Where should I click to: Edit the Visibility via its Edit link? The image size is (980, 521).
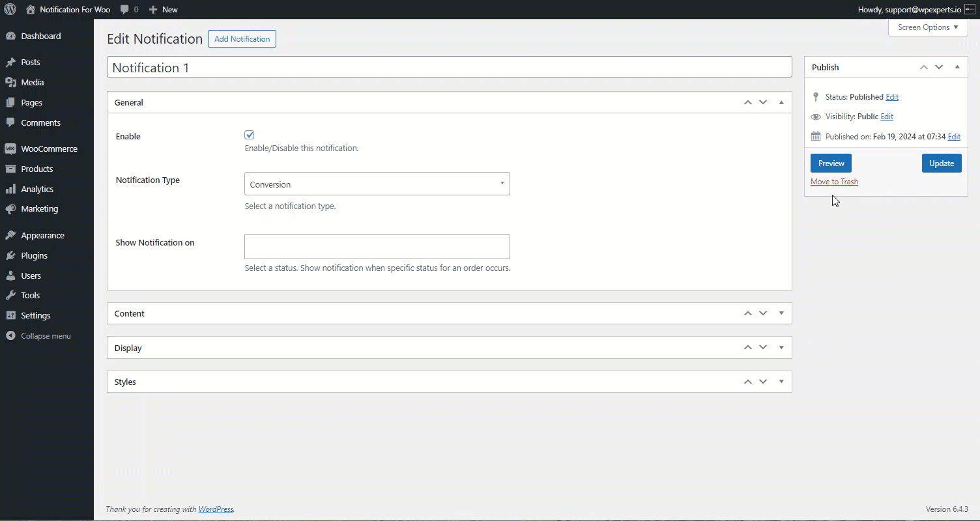[x=887, y=117]
